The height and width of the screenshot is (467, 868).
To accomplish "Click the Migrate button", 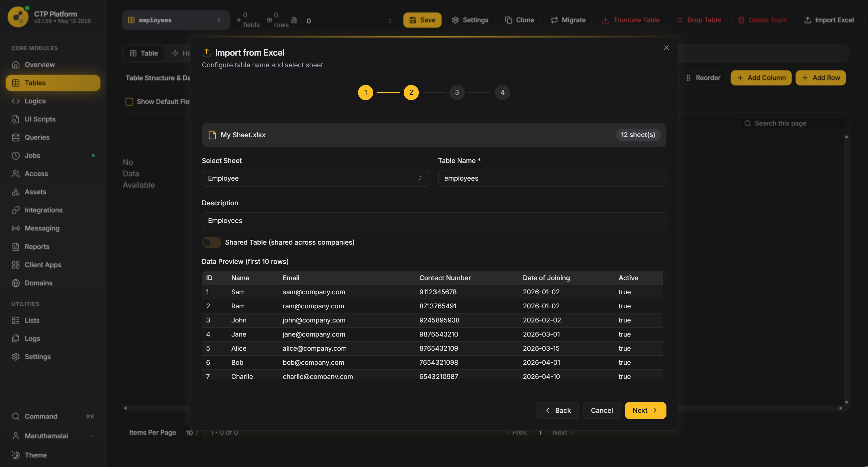I will tap(568, 20).
